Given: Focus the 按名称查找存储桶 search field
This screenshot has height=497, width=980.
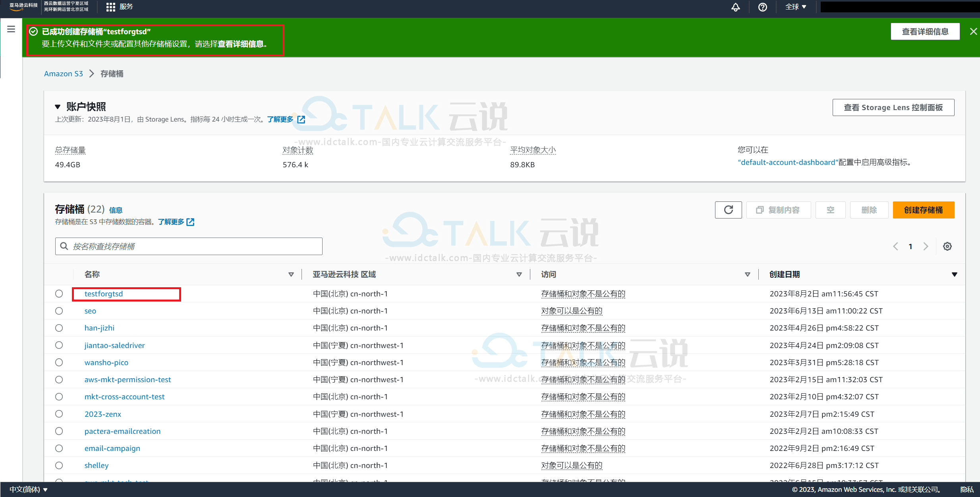Looking at the screenshot, I should click(189, 246).
